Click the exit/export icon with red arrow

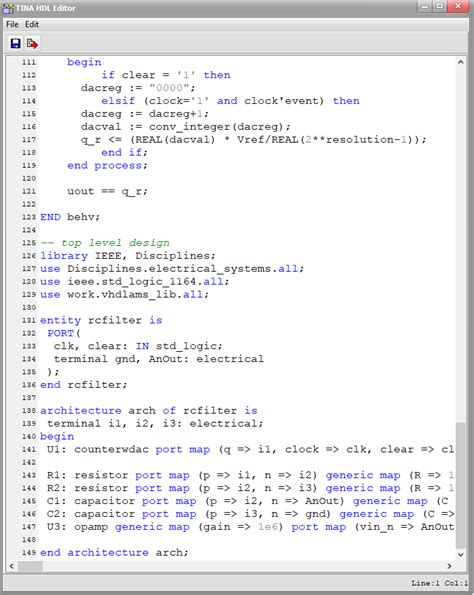pyautogui.click(x=32, y=44)
